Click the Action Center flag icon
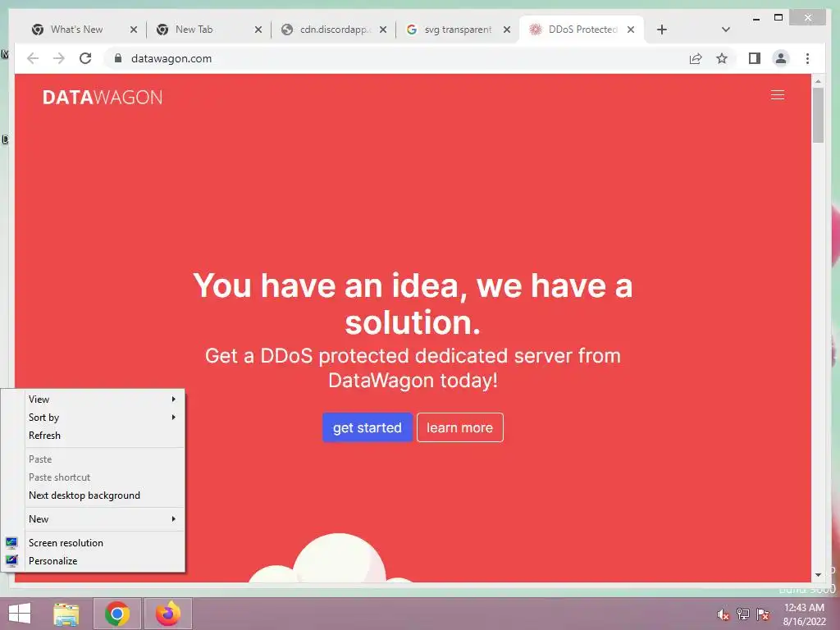 763,614
